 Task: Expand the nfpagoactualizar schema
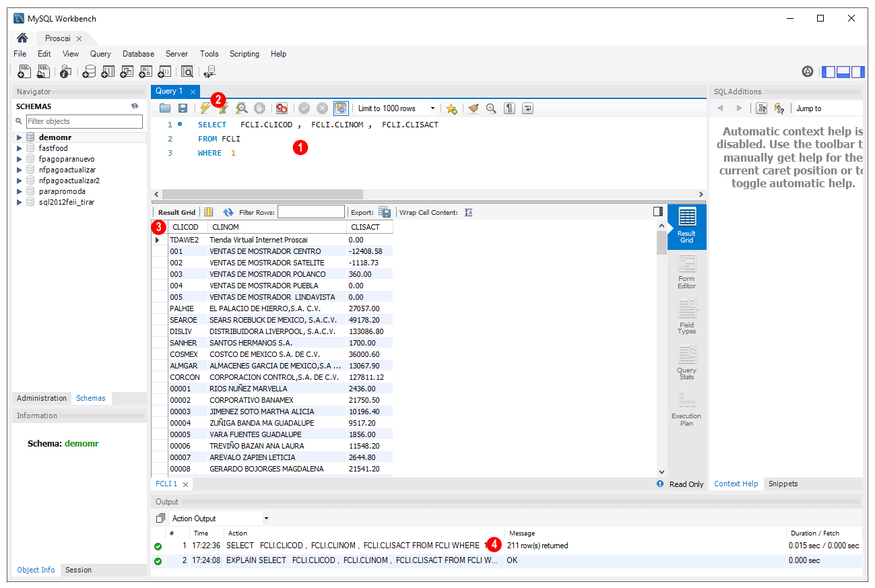(20, 170)
